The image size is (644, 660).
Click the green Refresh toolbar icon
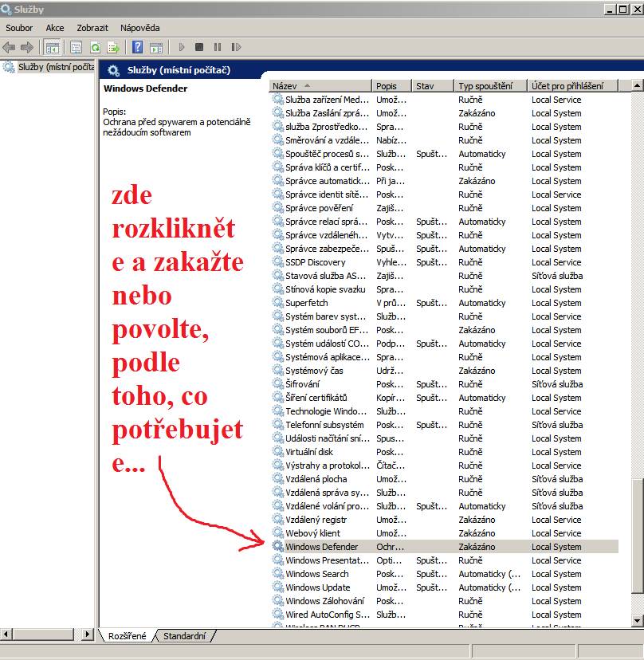pyautogui.click(x=95, y=47)
